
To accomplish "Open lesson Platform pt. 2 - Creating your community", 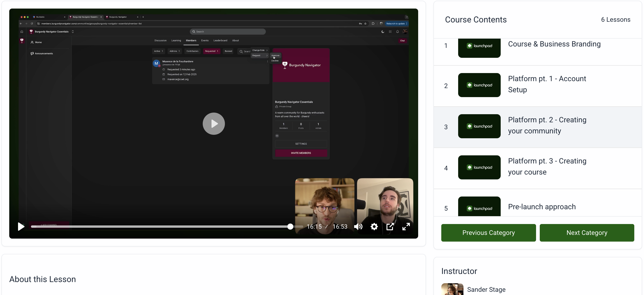I will point(538,127).
